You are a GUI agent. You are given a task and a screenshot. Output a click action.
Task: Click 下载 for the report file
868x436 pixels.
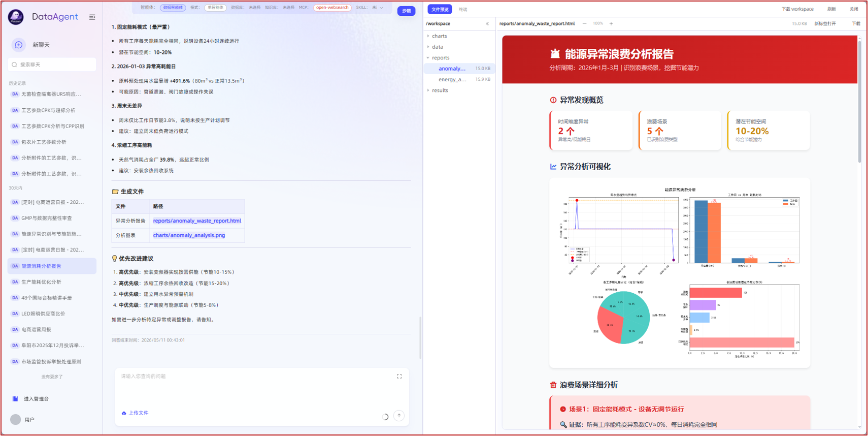[856, 23]
